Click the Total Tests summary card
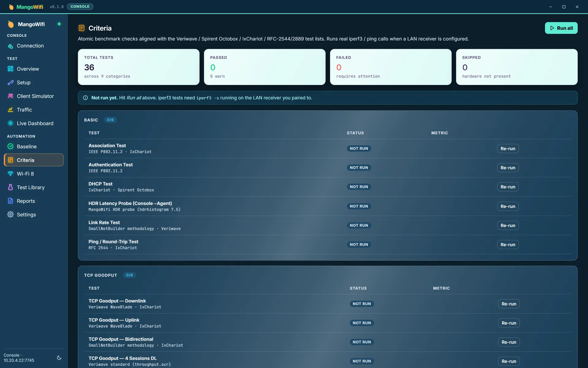The width and height of the screenshot is (588, 368). coord(138,67)
